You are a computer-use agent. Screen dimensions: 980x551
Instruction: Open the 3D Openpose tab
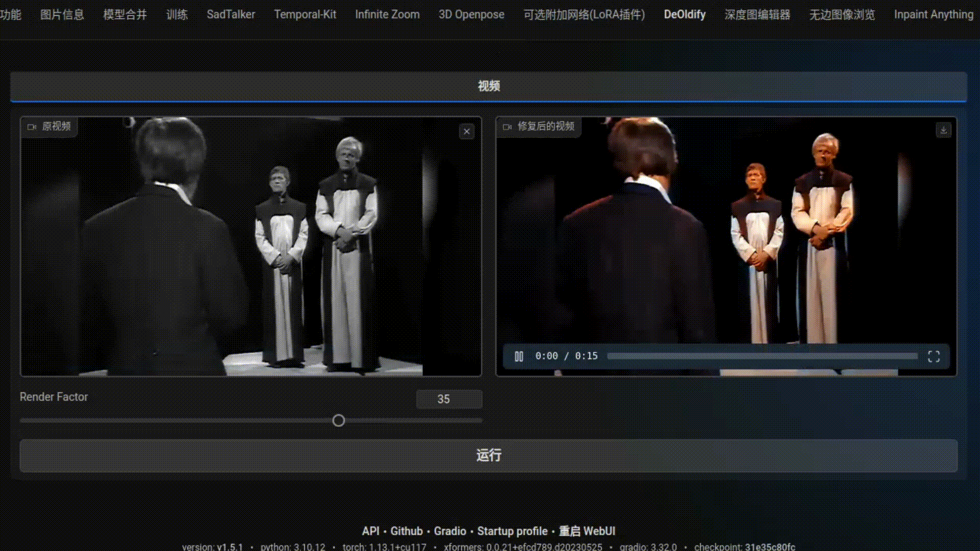tap(470, 15)
